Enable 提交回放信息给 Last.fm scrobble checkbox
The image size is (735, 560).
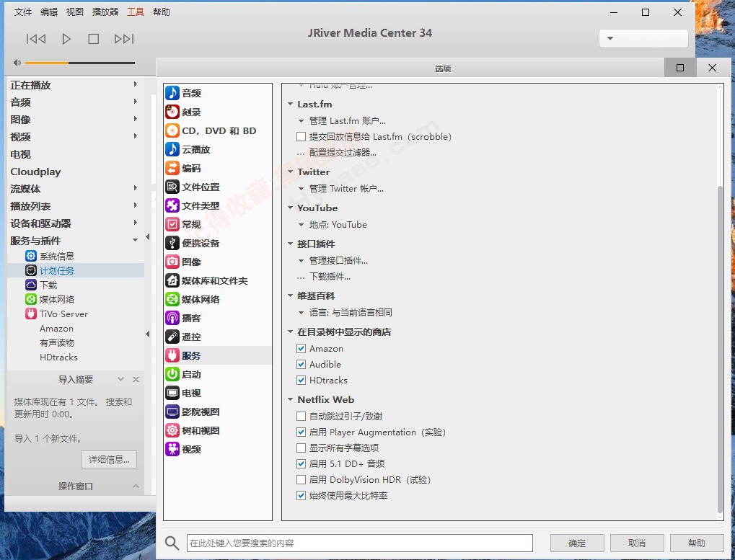(301, 137)
